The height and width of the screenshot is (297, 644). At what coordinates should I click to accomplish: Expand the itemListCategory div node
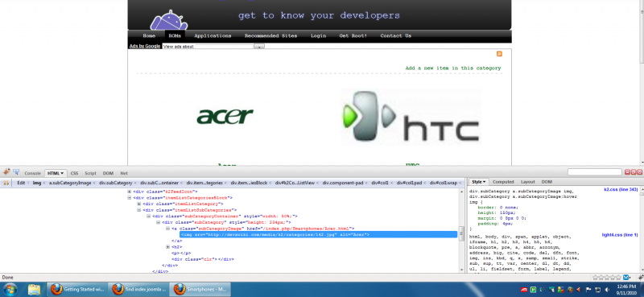click(x=138, y=204)
